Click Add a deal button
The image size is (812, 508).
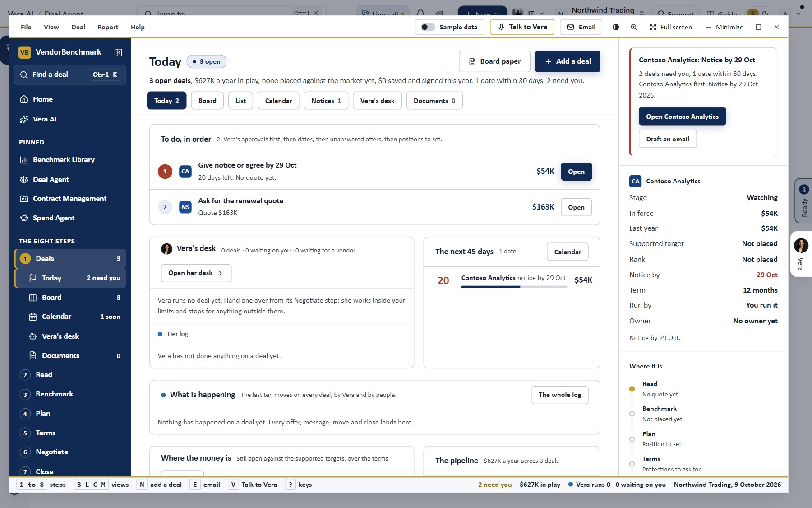[567, 61]
